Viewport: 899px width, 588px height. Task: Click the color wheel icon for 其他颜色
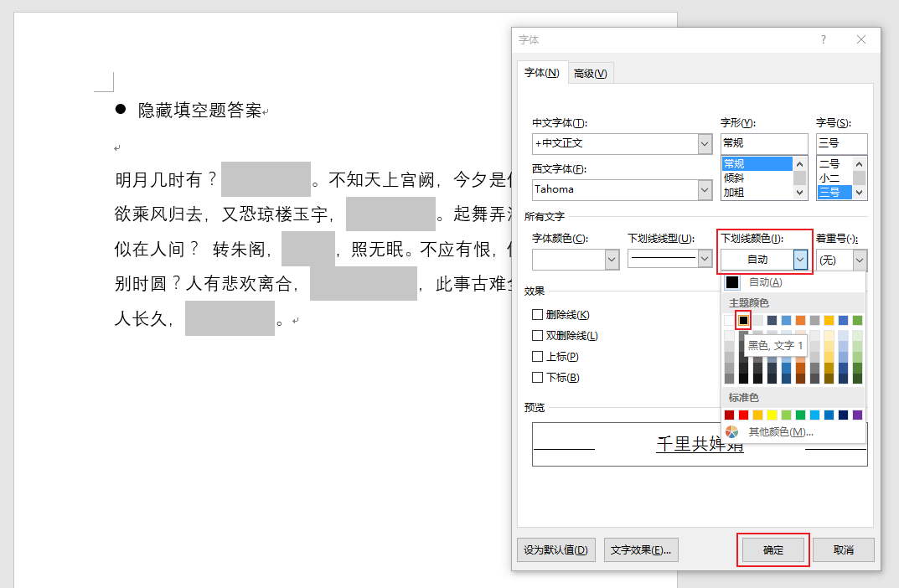[731, 431]
